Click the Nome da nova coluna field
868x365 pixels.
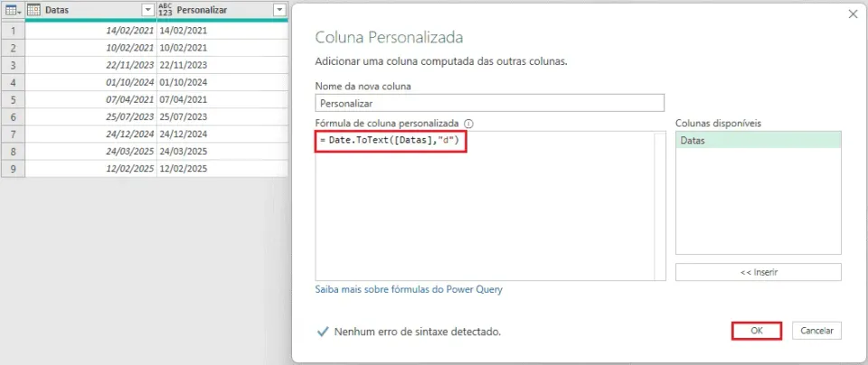point(489,103)
